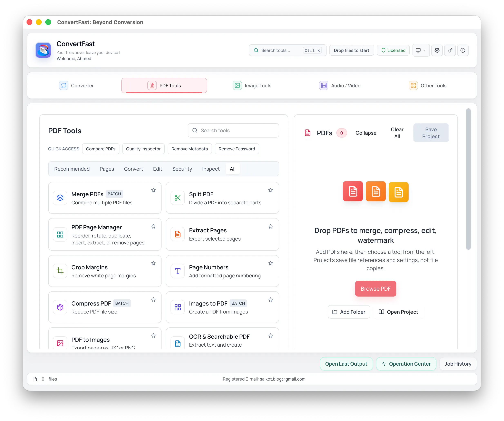Screen dimensions: 504x421
Task: Open Quality Inspector quick access
Action: click(x=143, y=149)
